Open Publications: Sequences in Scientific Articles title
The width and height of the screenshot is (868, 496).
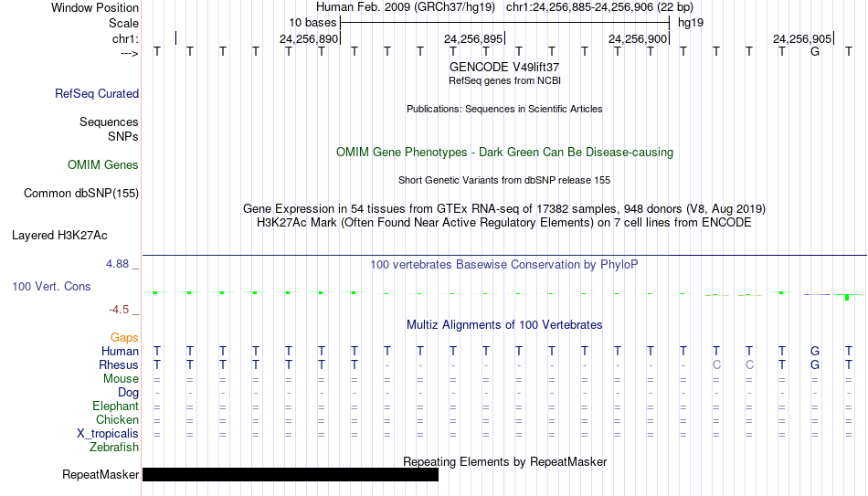pos(504,109)
